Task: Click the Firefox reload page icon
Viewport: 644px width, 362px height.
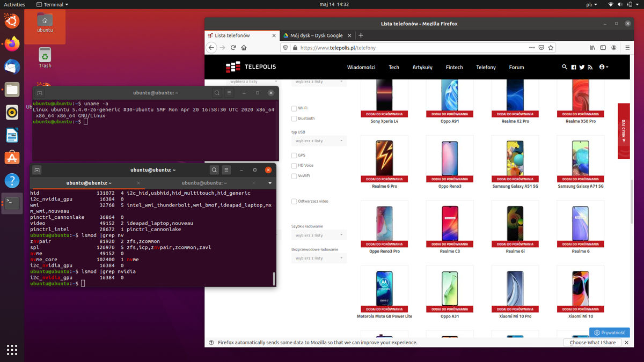Action: pyautogui.click(x=233, y=48)
